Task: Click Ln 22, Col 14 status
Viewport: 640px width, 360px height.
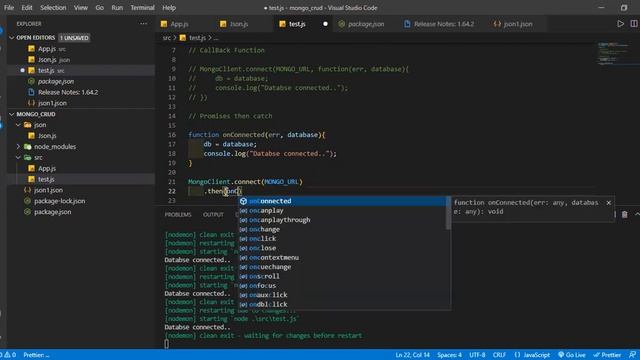Action: click(x=412, y=355)
